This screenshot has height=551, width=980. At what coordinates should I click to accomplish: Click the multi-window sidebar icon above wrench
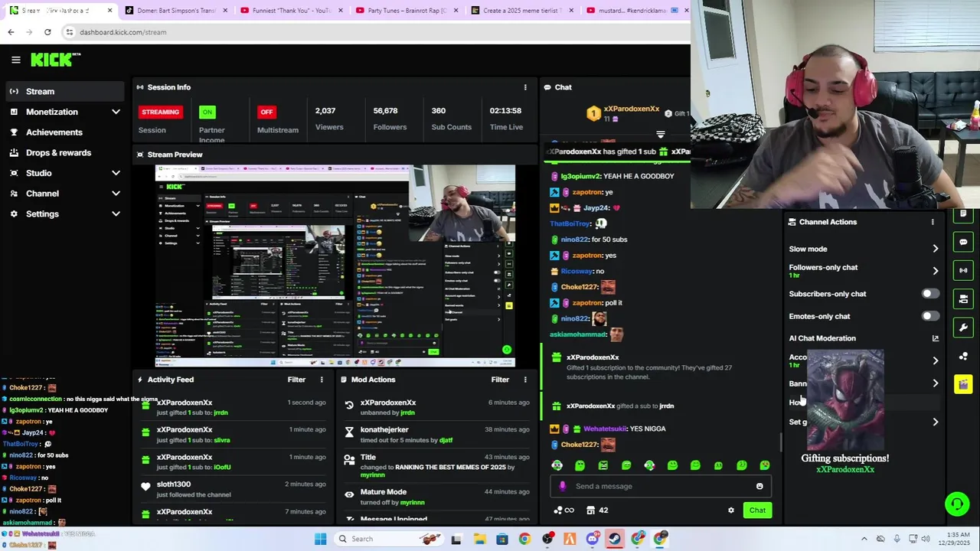(963, 298)
